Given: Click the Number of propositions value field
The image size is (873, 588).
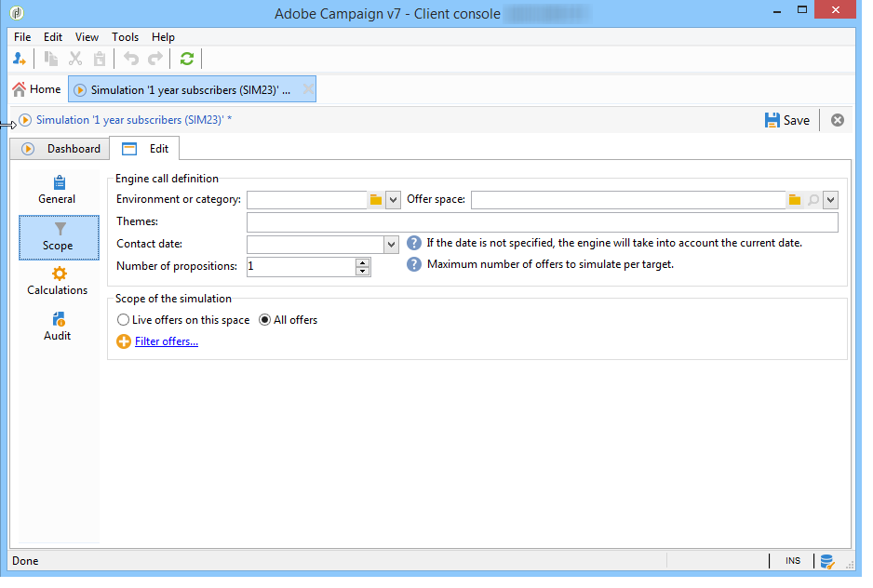Looking at the screenshot, I should (x=302, y=267).
